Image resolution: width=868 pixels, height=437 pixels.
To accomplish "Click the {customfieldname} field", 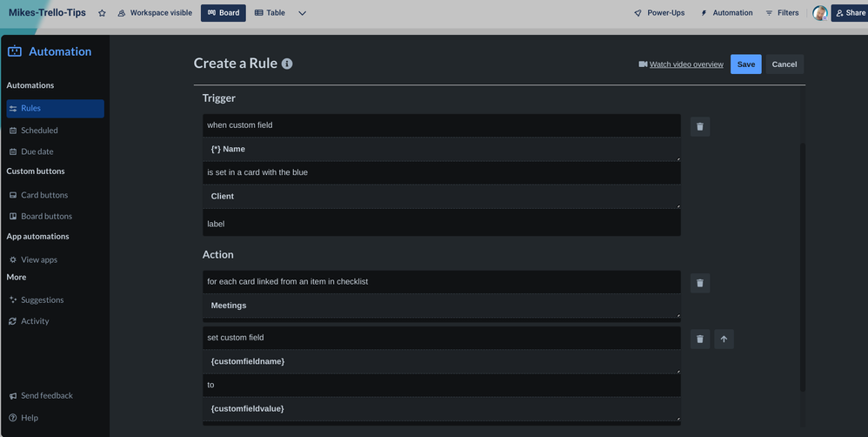I will [442, 361].
